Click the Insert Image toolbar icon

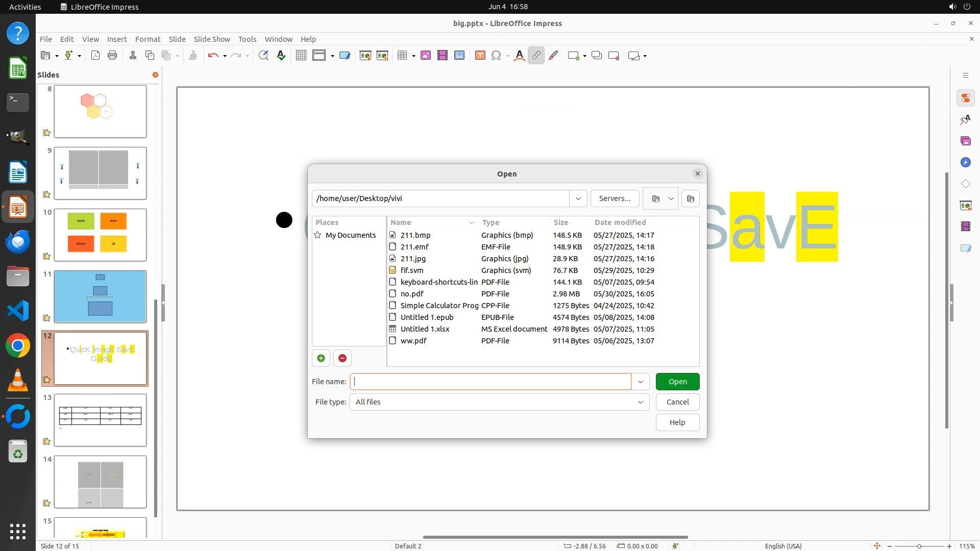click(426, 56)
